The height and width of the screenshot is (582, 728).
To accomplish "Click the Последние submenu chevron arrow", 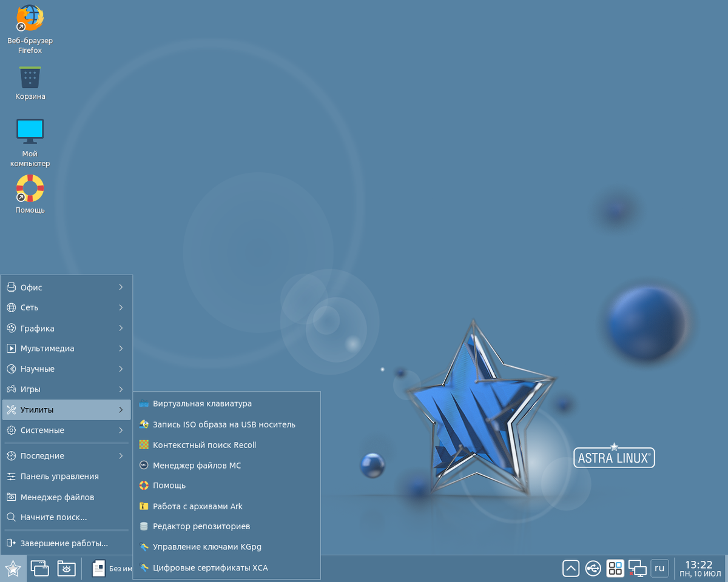I will (x=121, y=456).
